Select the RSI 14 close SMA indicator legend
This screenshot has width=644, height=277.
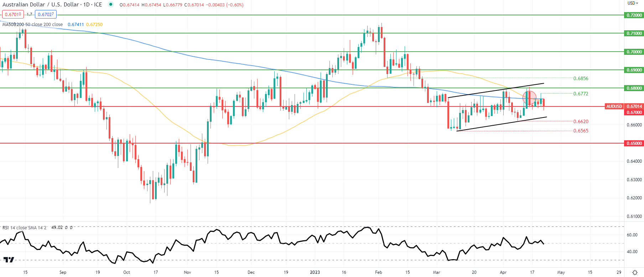click(24, 228)
